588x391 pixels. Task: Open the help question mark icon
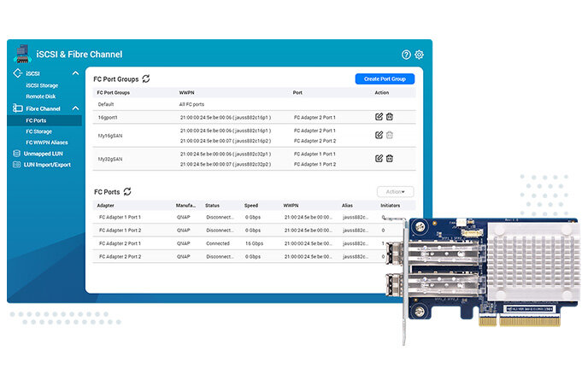tap(406, 55)
